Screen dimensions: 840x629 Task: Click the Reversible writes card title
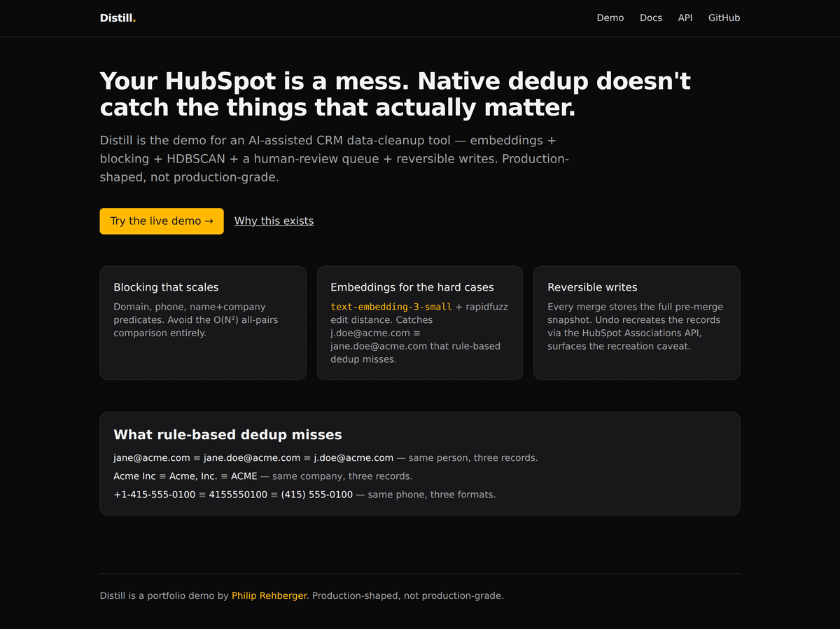click(592, 287)
